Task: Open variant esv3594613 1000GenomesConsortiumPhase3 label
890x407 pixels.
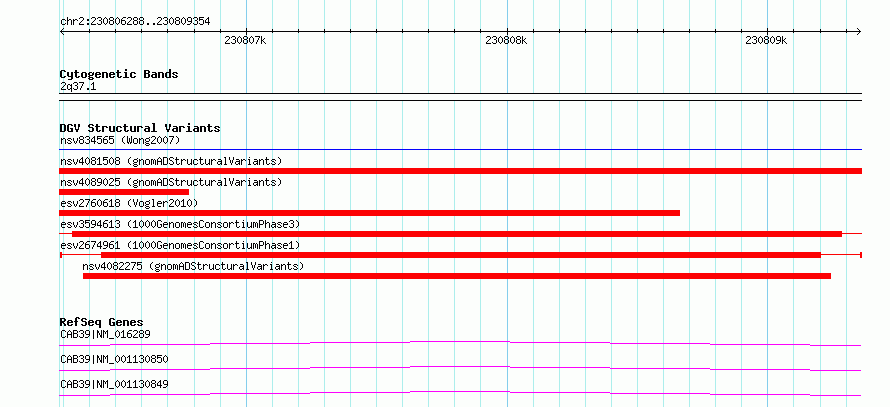Action: click(x=180, y=224)
